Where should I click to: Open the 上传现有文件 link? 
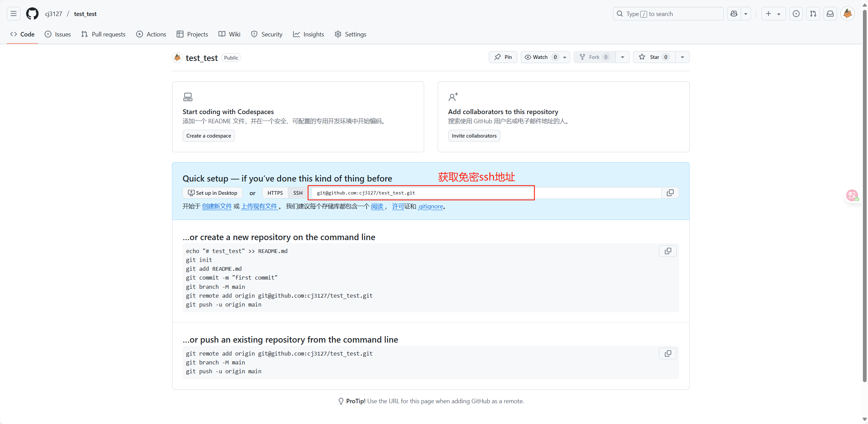(x=260, y=206)
